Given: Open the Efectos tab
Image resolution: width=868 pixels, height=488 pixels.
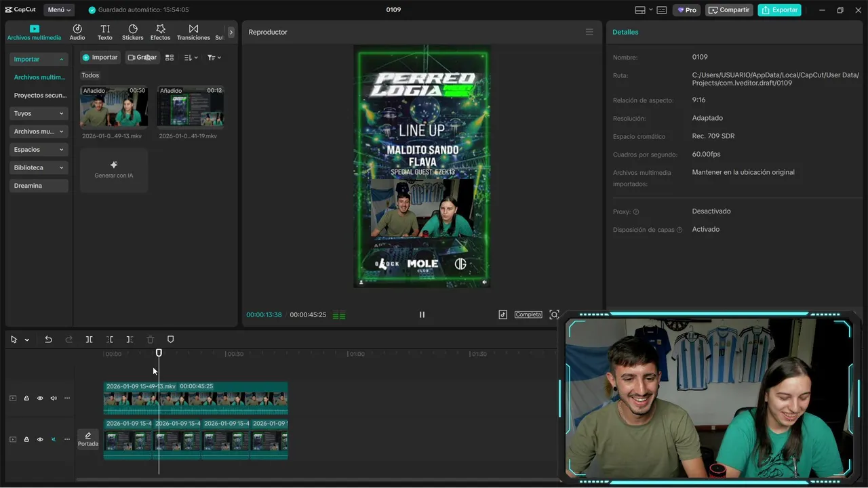Looking at the screenshot, I should (161, 33).
